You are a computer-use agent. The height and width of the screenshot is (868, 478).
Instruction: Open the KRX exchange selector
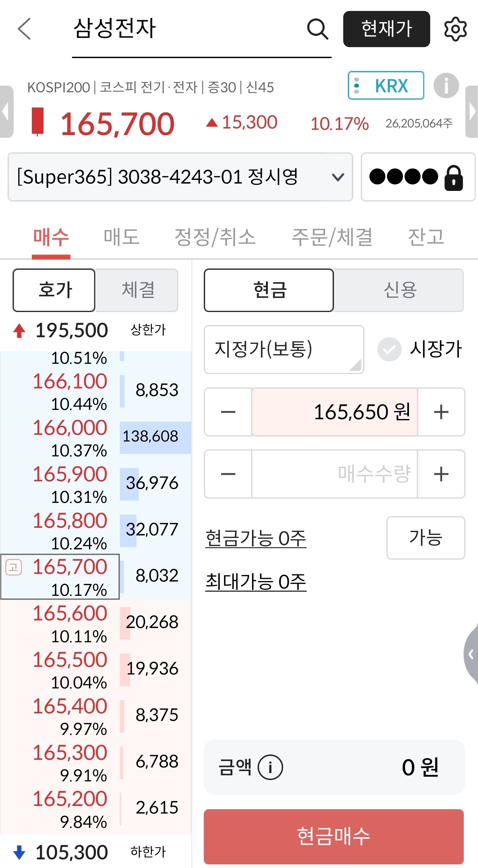[x=386, y=86]
